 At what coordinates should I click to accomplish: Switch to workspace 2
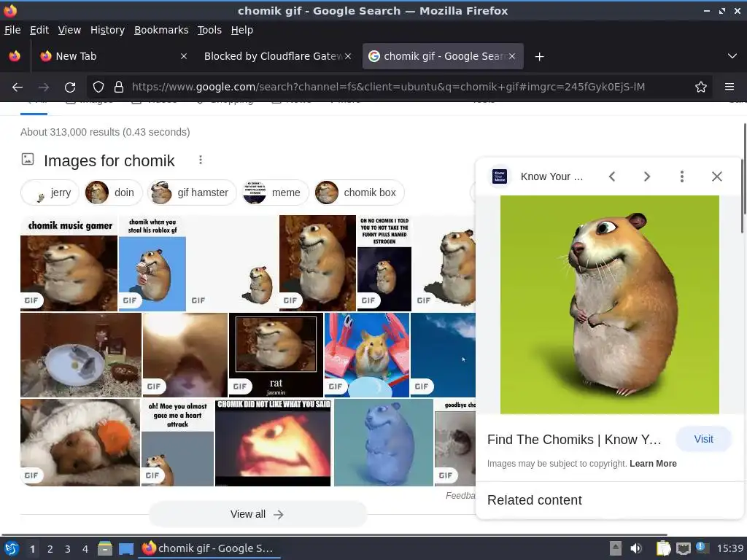point(50,549)
